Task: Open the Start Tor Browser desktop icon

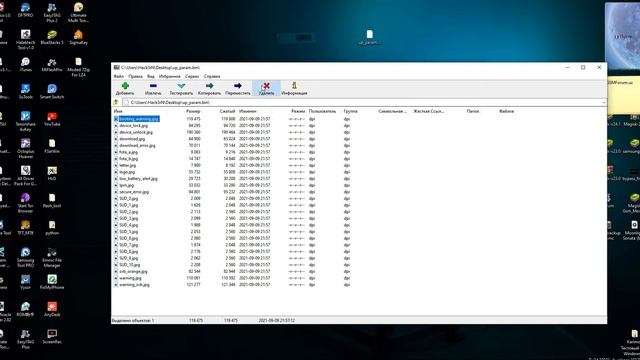Action: 25,203
